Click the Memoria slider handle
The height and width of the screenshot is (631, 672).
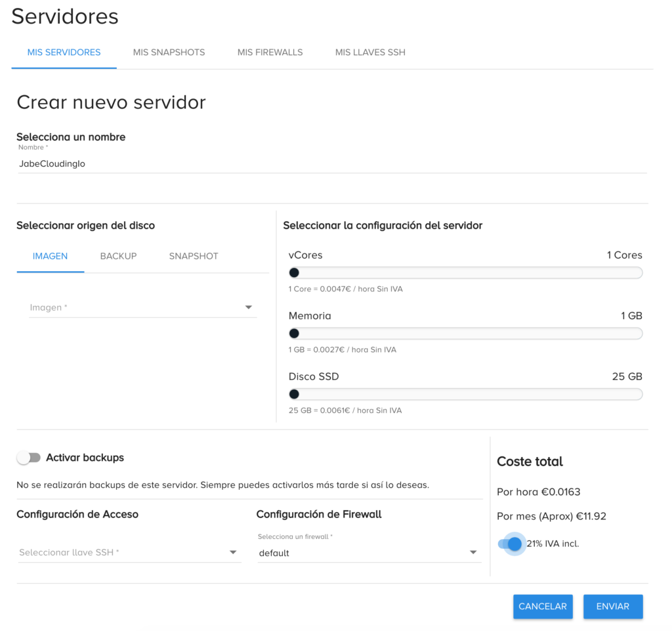294,334
